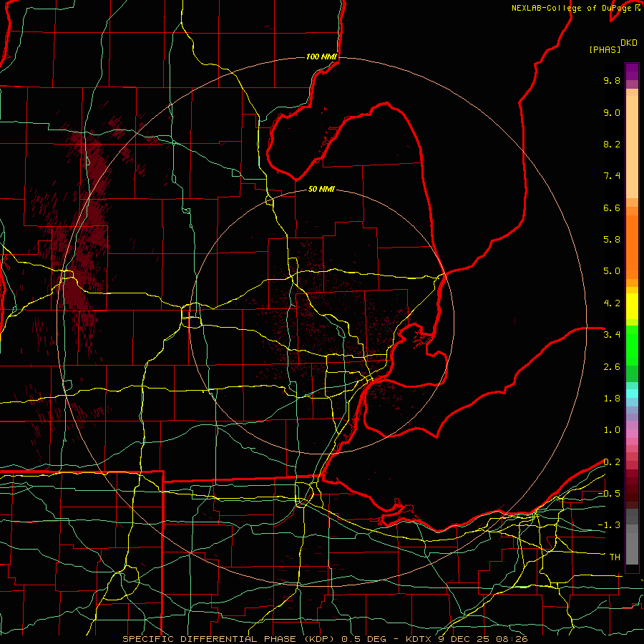Pick the gray segment of the color bar
The height and width of the screenshot is (644, 644).
(632, 538)
